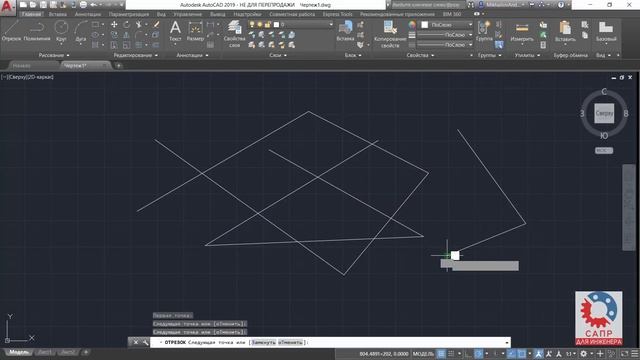
Task: Open the Аннотации ribbon tab
Action: coord(88,14)
